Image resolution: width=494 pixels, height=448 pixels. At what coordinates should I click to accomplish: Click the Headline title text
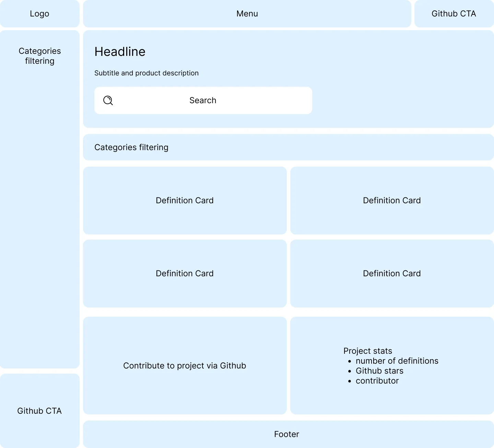click(x=120, y=52)
